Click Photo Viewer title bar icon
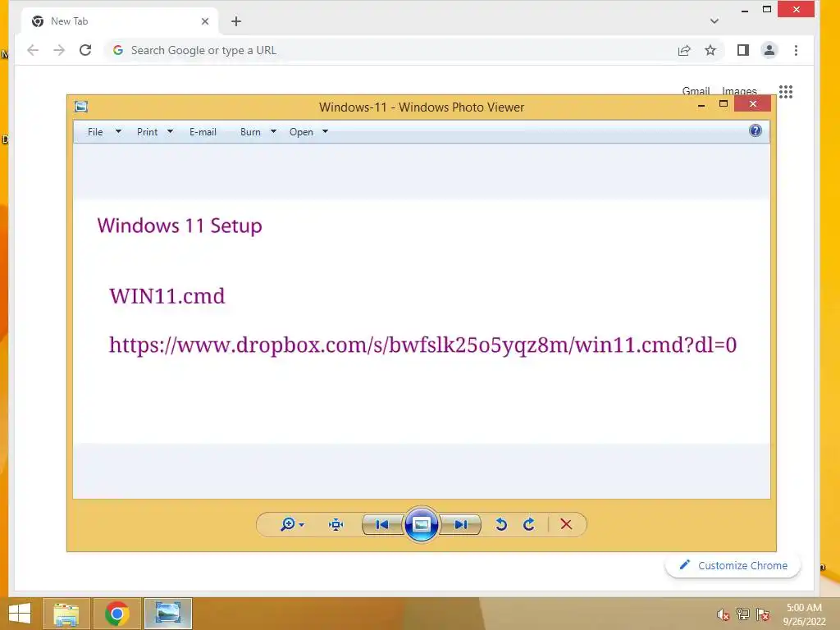This screenshot has height=630, width=840. tap(81, 107)
